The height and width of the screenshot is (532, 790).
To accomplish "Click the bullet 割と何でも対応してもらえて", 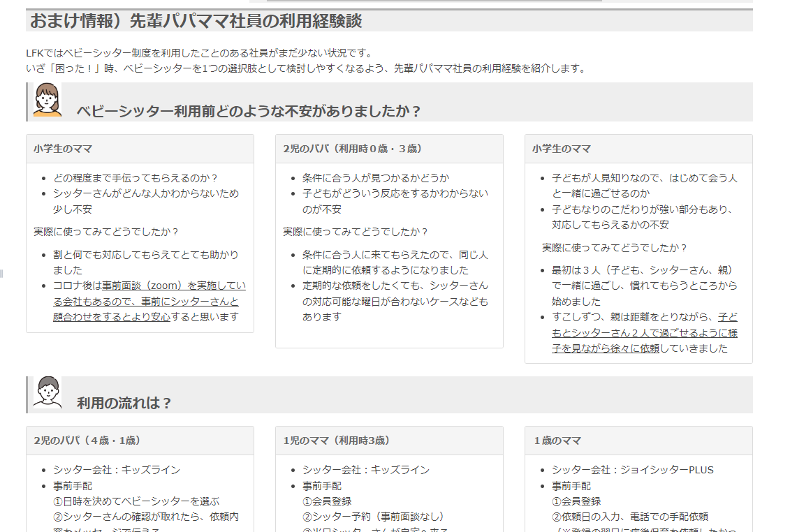I will [x=146, y=263].
